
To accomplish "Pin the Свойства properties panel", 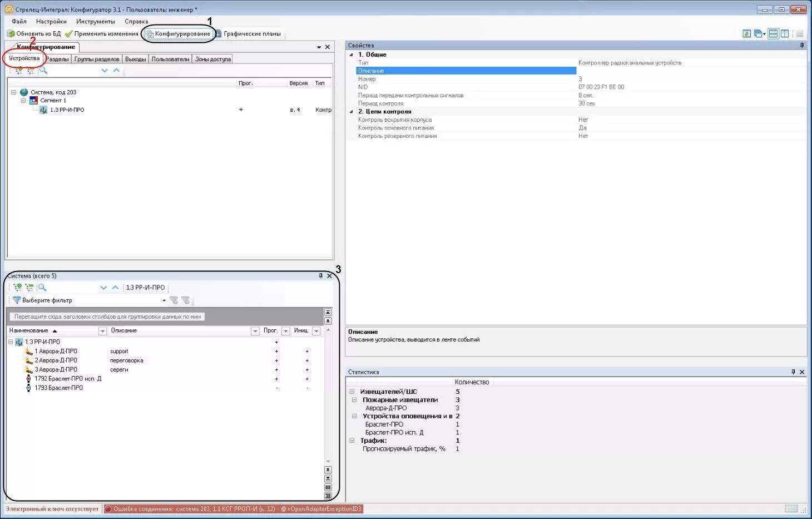I will tap(801, 46).
